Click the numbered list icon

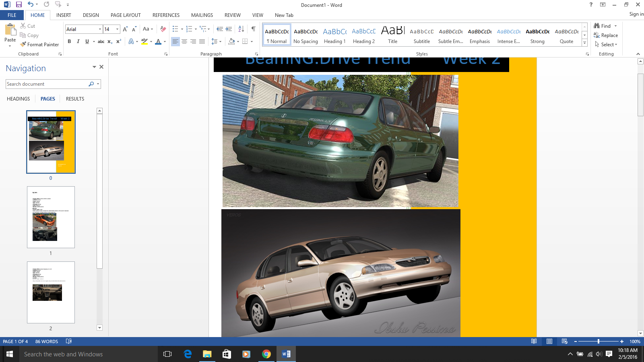click(189, 29)
